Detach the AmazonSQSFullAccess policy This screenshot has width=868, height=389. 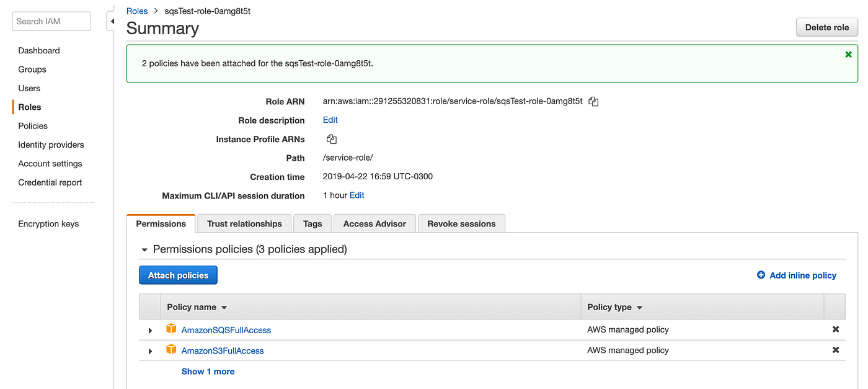tap(835, 329)
